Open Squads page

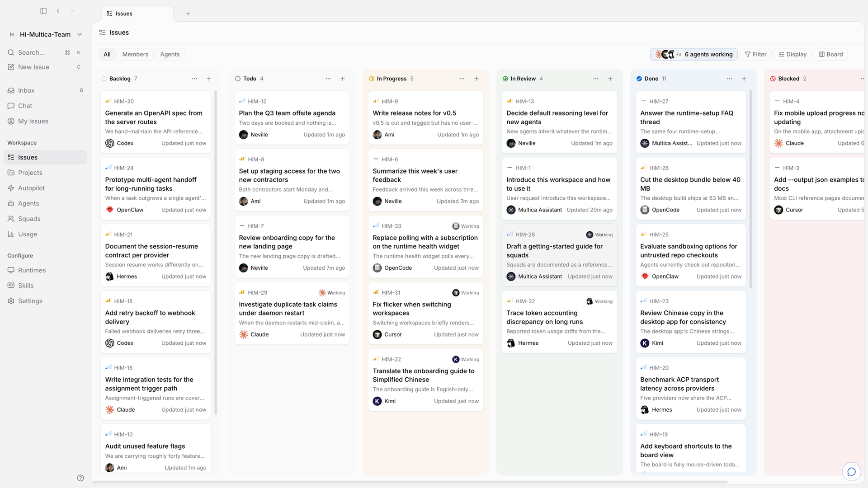tap(45, 219)
